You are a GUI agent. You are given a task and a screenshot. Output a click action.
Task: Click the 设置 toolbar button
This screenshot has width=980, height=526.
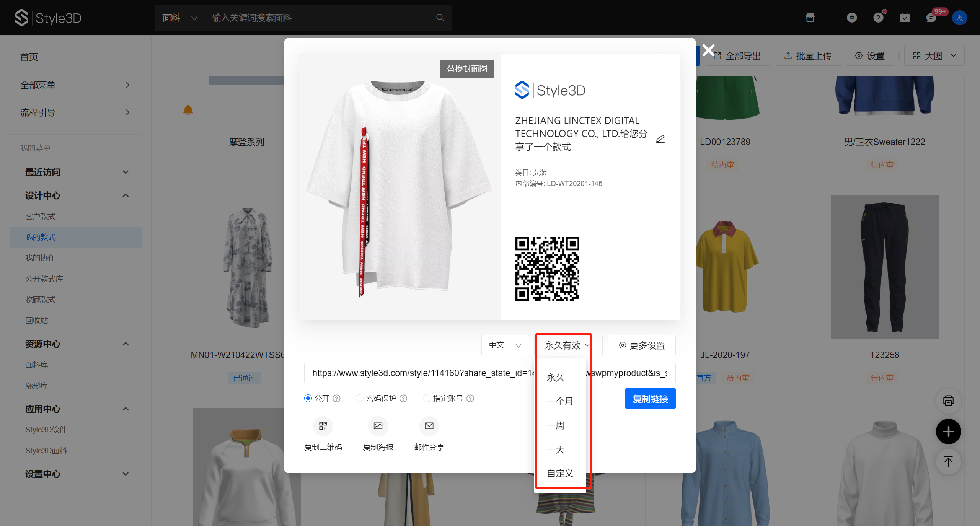tap(870, 56)
